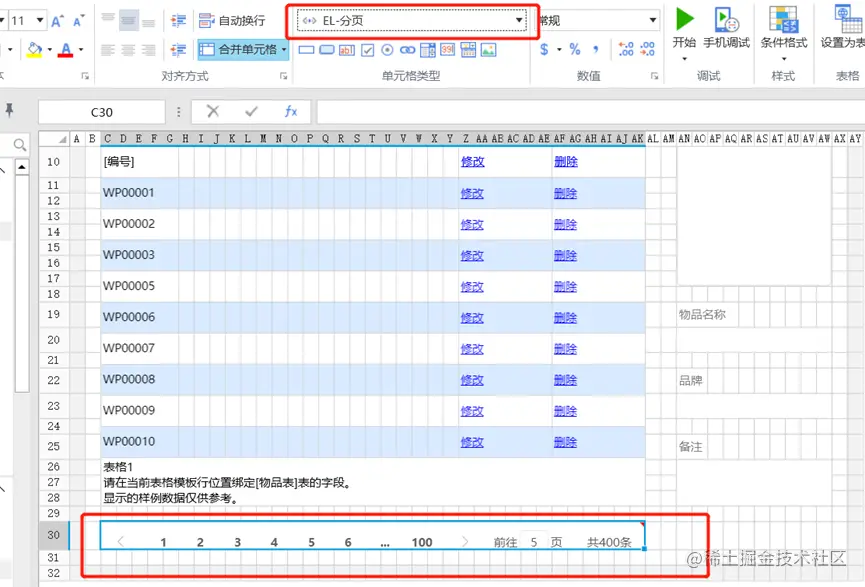Apply the red font color A
The image size is (865, 587).
coord(66,50)
